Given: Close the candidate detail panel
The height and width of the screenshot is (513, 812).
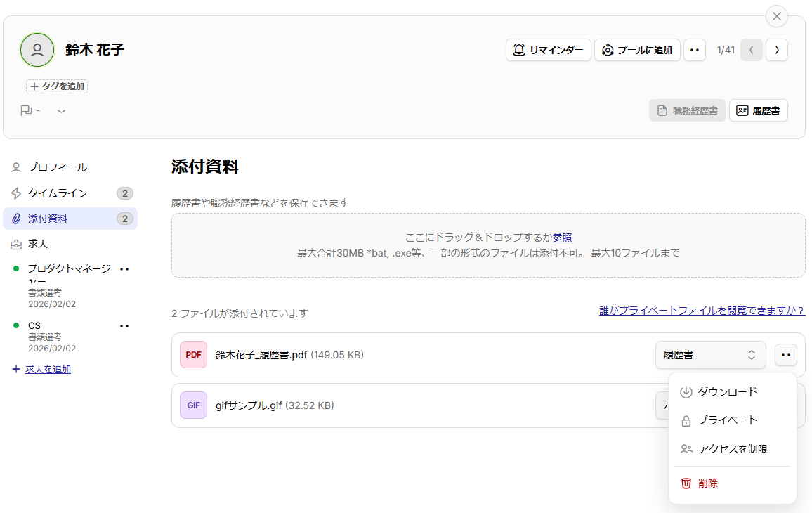Looking at the screenshot, I should coord(776,16).
